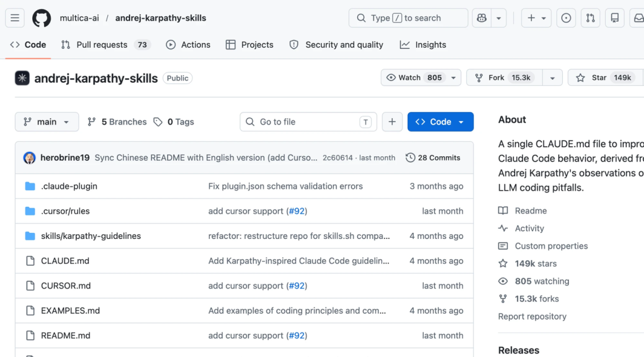View the 5 Branches link
The width and height of the screenshot is (644, 357).
[x=117, y=122]
